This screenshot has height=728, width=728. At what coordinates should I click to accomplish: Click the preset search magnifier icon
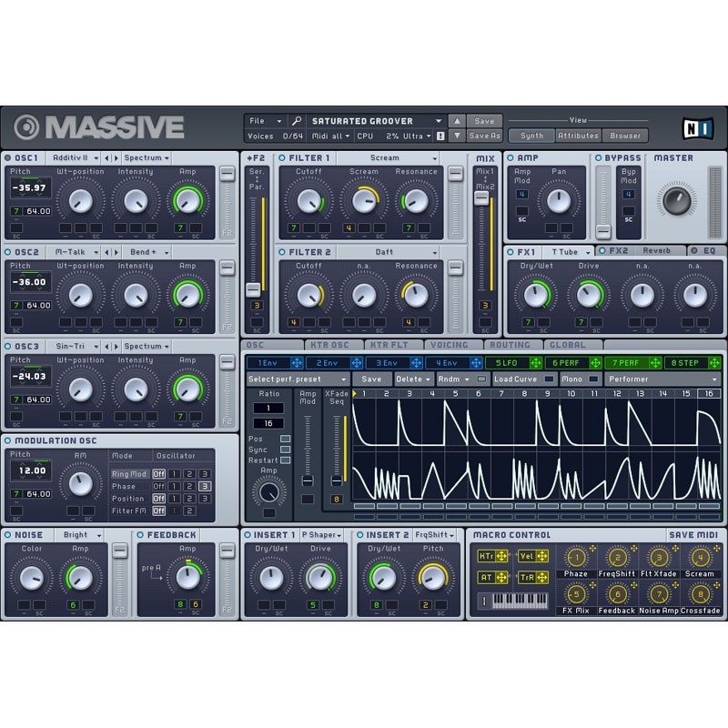point(297,121)
